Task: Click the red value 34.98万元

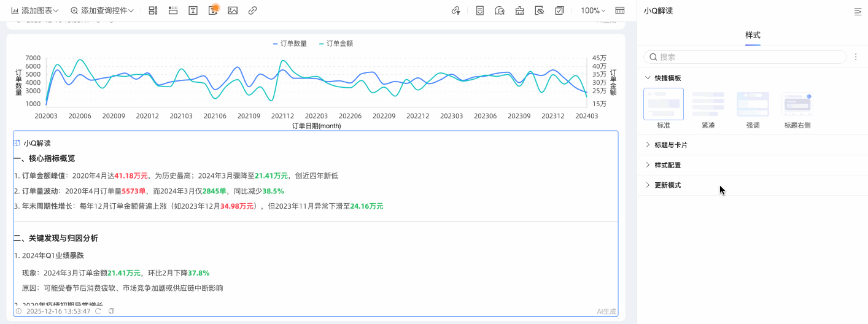Action: [237, 206]
